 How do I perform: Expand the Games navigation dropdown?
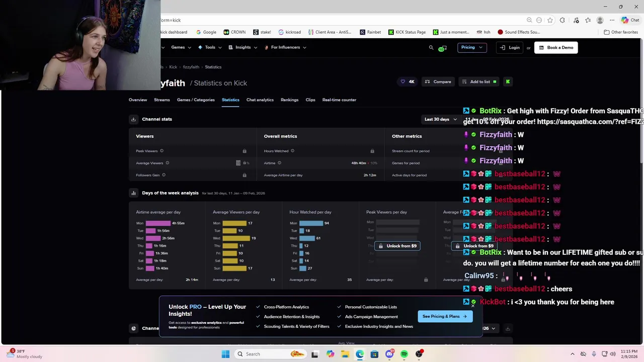(x=181, y=47)
